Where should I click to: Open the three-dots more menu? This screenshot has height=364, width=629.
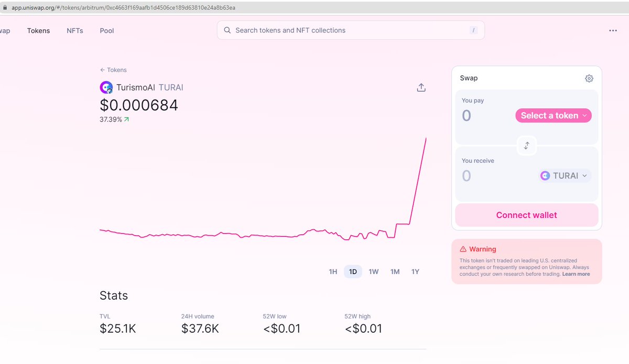pos(613,30)
